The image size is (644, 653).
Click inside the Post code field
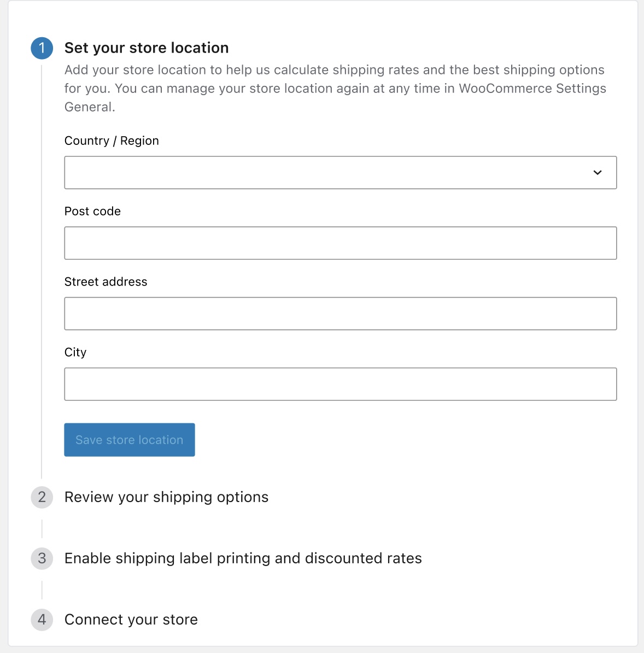[x=341, y=243]
